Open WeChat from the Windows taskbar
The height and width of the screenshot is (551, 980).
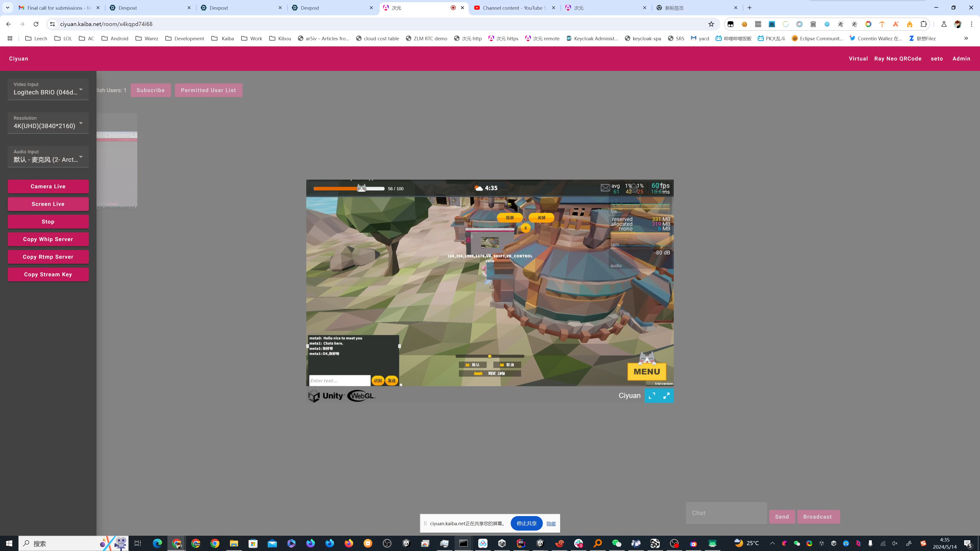pos(616,543)
